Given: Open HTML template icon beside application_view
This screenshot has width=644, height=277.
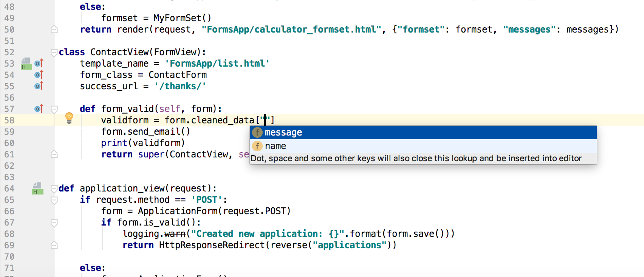Looking at the screenshot, I should tap(37, 188).
